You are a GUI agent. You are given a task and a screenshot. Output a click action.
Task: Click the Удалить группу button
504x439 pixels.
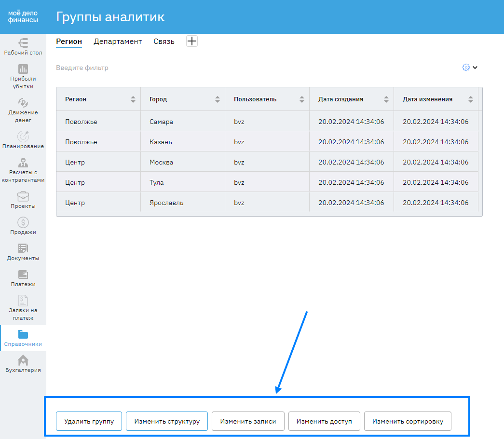tap(89, 421)
